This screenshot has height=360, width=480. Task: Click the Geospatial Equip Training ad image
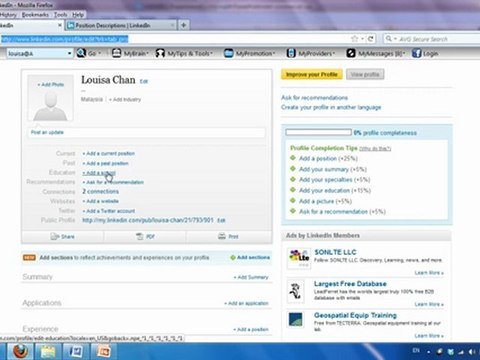pos(295,319)
